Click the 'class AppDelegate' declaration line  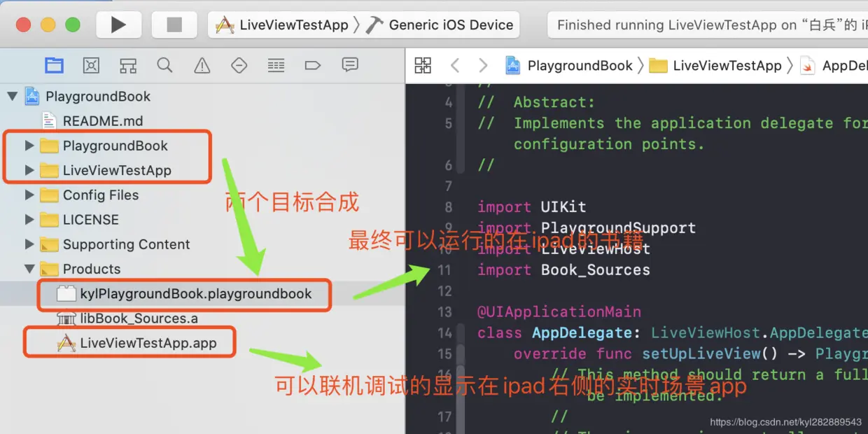pyautogui.click(x=673, y=332)
